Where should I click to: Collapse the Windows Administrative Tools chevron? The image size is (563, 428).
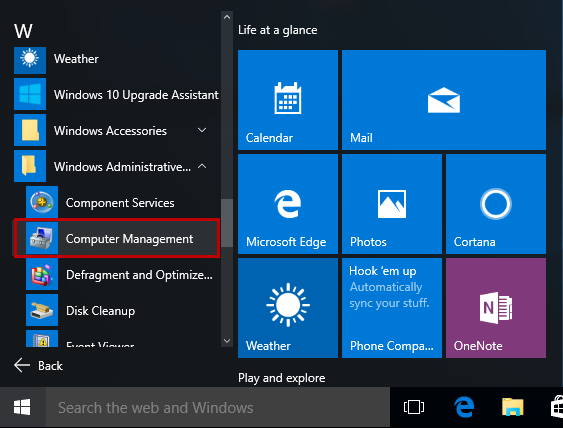tap(202, 166)
